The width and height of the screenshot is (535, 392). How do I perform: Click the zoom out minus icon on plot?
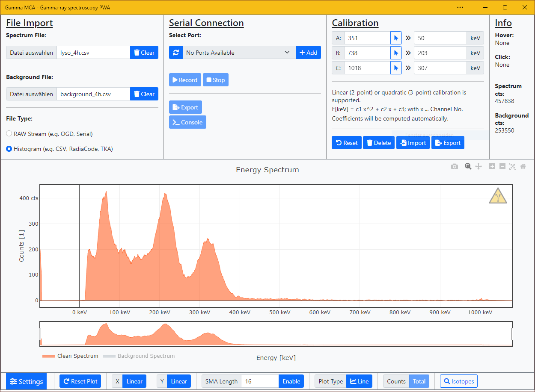pos(502,166)
